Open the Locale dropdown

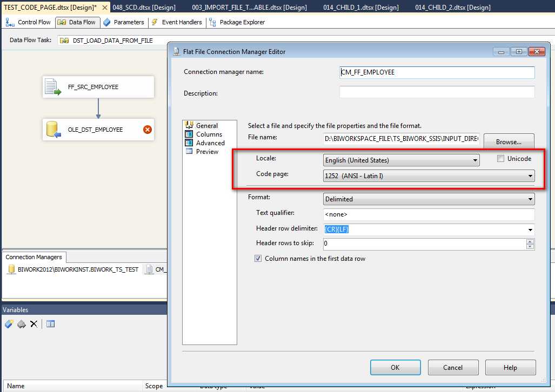tap(475, 160)
